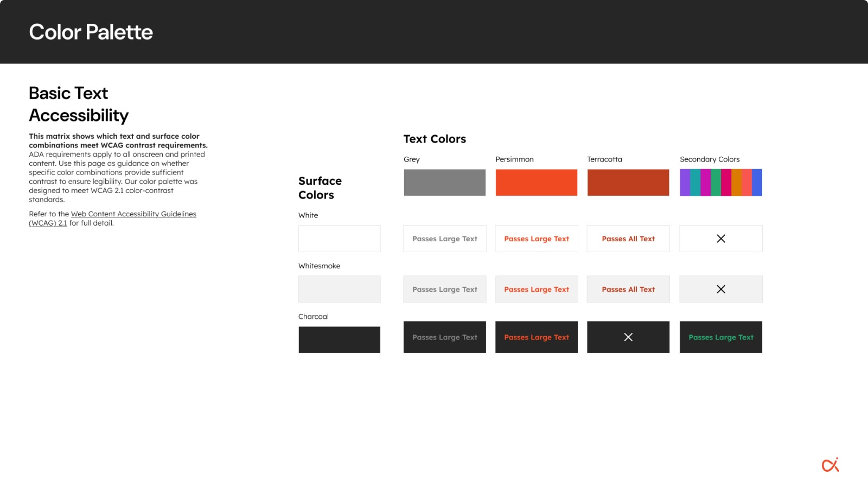Choose the Whitesmoke surface swatch
Screen dimensions: 868x488
tap(340, 289)
